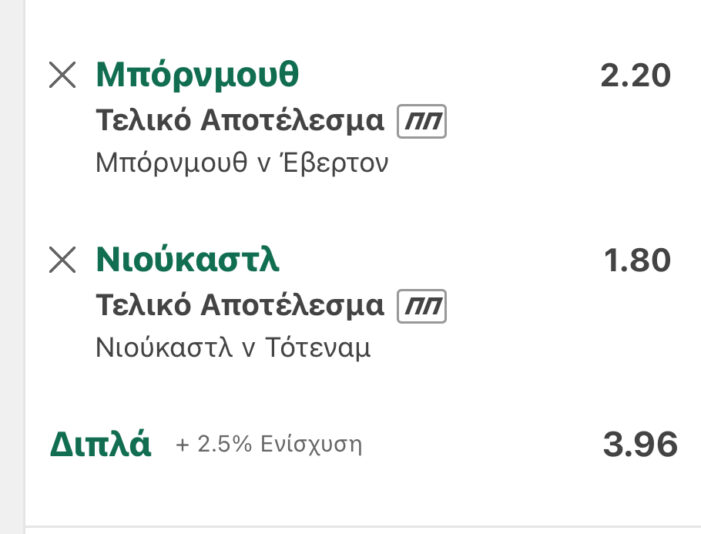
Task: Open the Νιούκαστλ ν Τότεναμ fixture
Action: [x=233, y=349]
